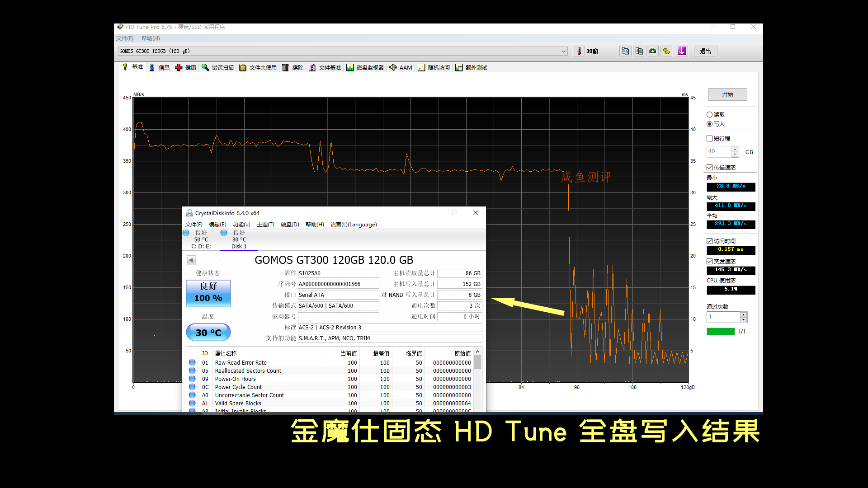Open the 错误扫描 error scan tab
Screen dimensions: 868x488
[218, 67]
